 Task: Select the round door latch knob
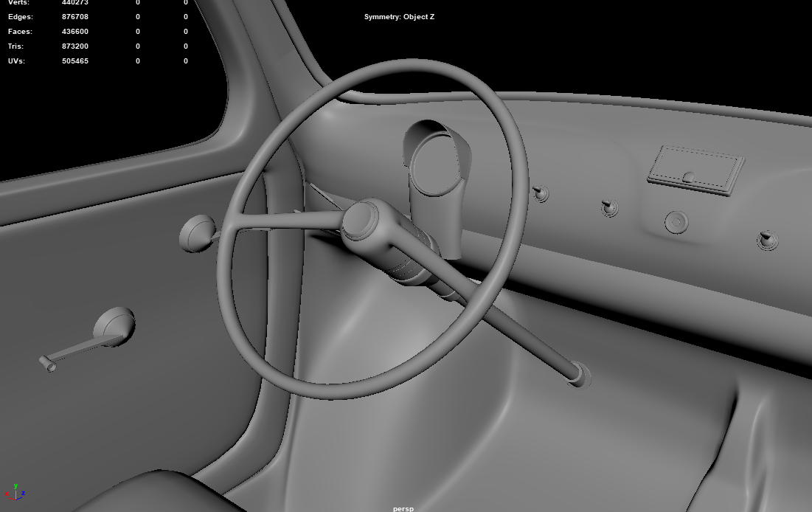click(x=198, y=234)
